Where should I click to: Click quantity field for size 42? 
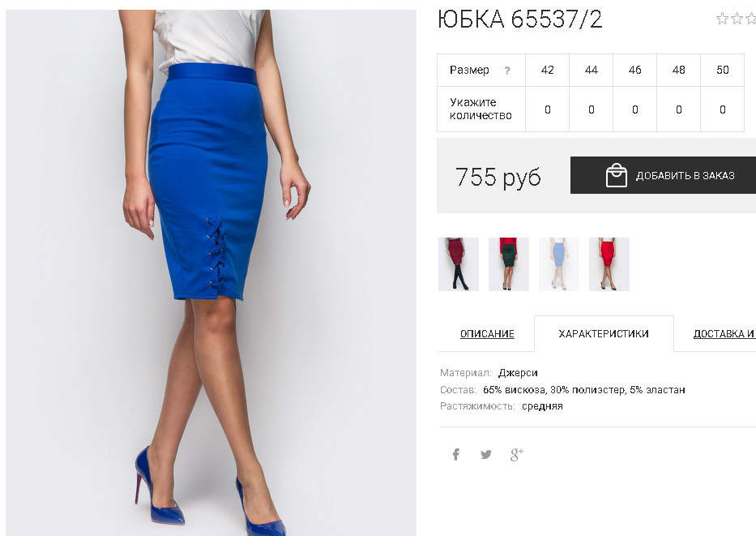tap(547, 109)
